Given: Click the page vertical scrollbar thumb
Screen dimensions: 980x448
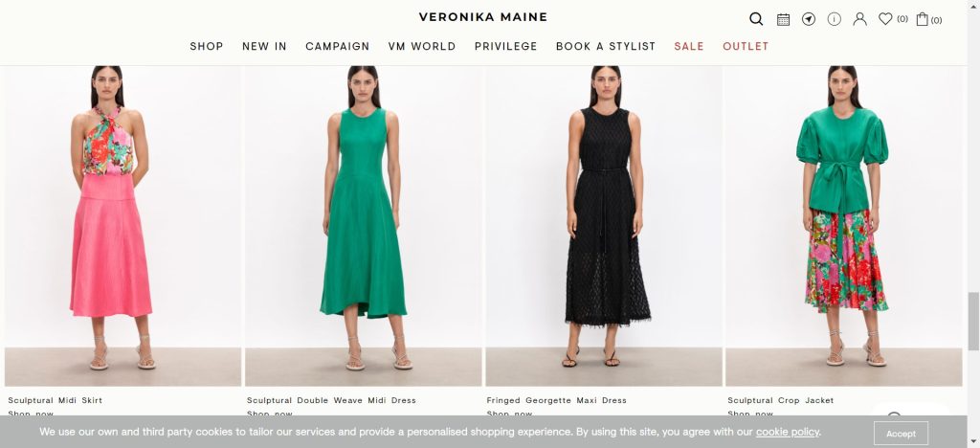Looking at the screenshot, I should click(973, 321).
